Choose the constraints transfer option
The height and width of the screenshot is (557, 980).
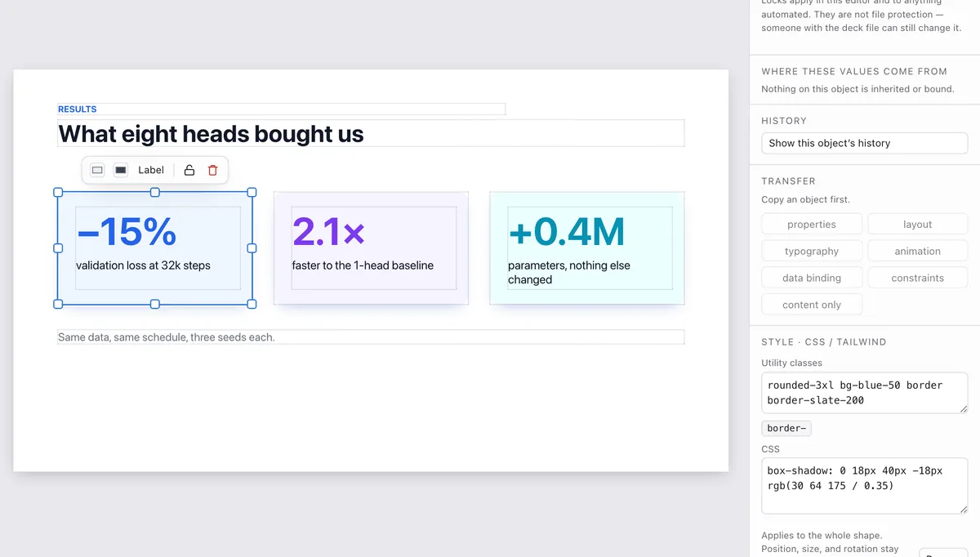pos(918,278)
